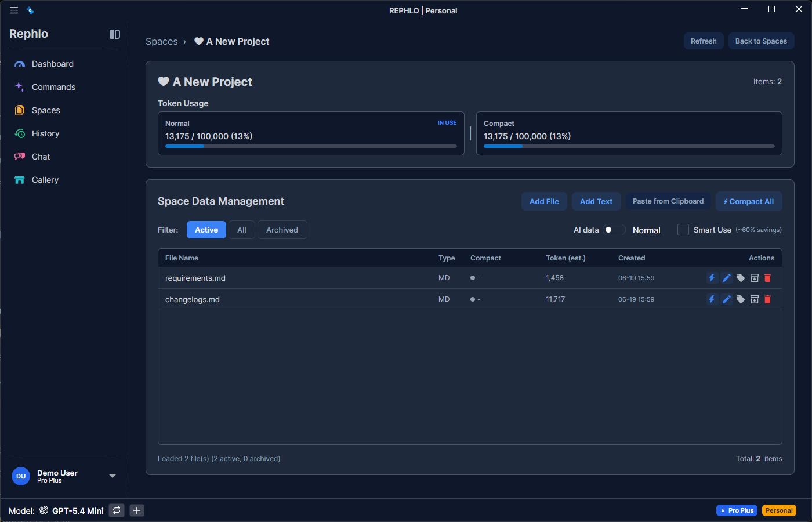812x522 pixels.
Task: Collapse the sidebar panel icon next to Rephlo
Action: coord(115,34)
